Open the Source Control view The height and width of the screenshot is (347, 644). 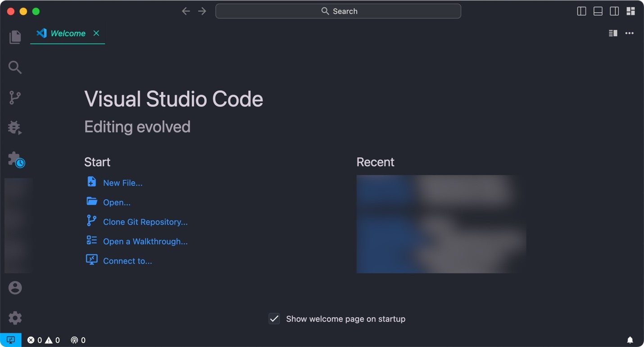tap(15, 98)
